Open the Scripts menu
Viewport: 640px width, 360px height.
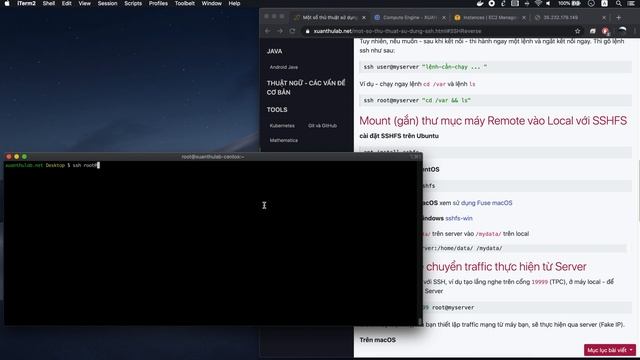[x=133, y=4]
